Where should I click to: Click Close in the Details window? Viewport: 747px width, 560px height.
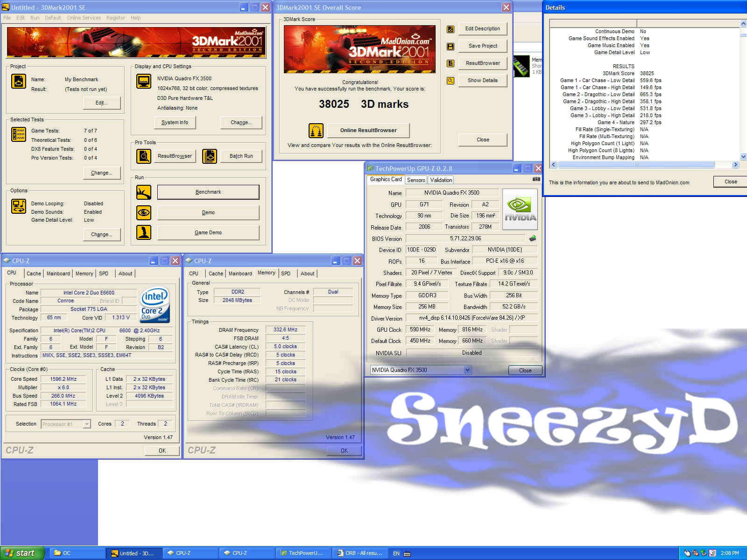(731, 182)
